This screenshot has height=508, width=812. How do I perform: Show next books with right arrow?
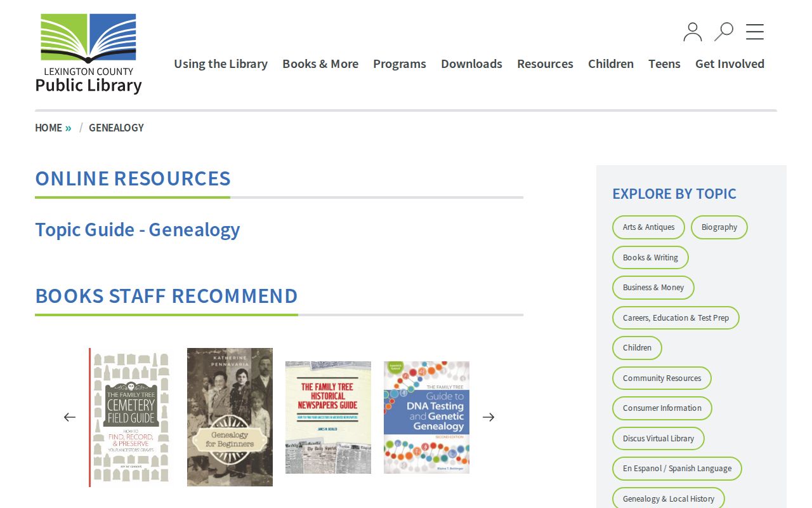coord(488,417)
